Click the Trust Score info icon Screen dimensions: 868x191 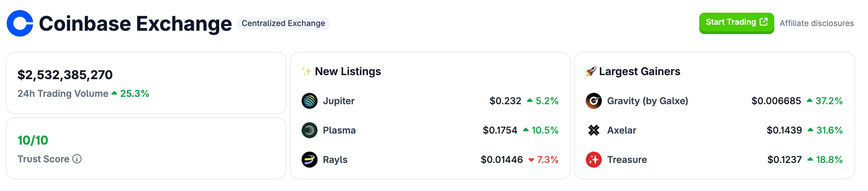77,159
